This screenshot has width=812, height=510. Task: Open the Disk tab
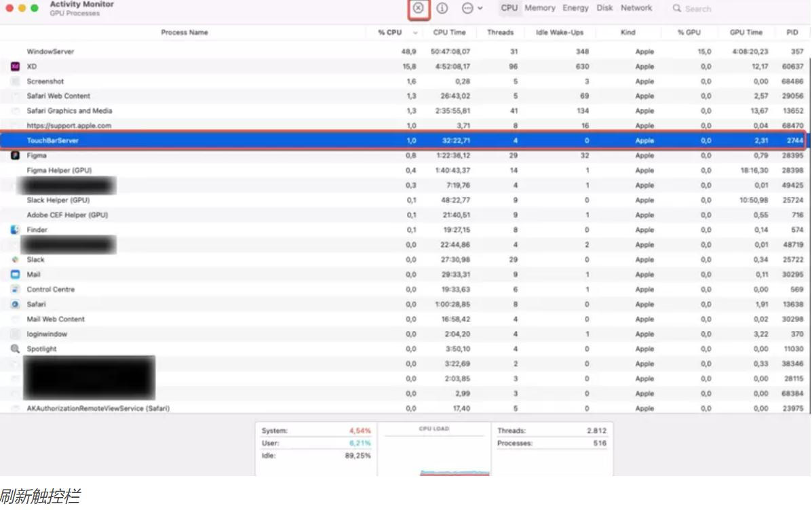tap(604, 8)
